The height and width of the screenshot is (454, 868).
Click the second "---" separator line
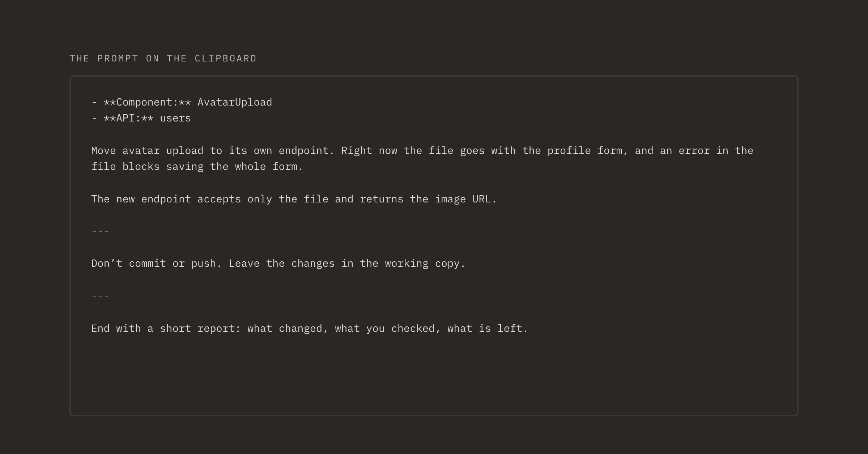[101, 296]
